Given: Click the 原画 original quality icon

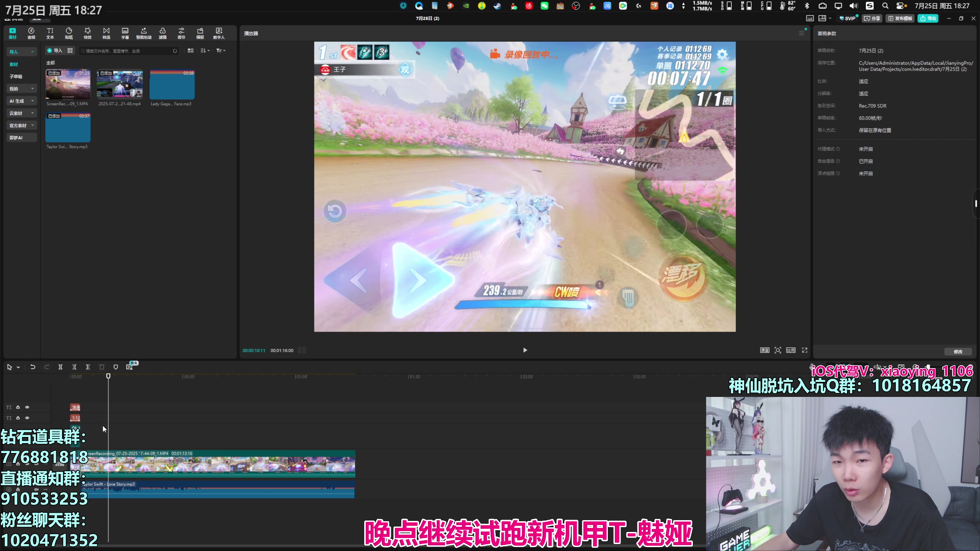Looking at the screenshot, I should [x=764, y=350].
